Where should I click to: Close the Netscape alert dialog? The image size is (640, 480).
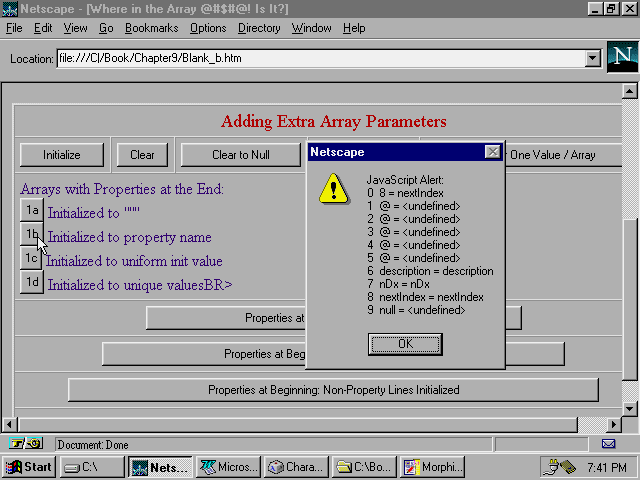tap(492, 152)
